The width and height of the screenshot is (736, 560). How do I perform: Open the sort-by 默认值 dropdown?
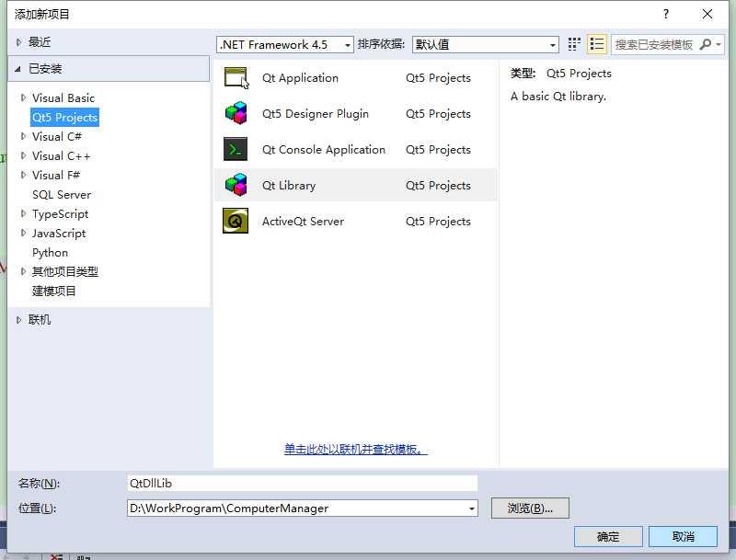tap(486, 44)
